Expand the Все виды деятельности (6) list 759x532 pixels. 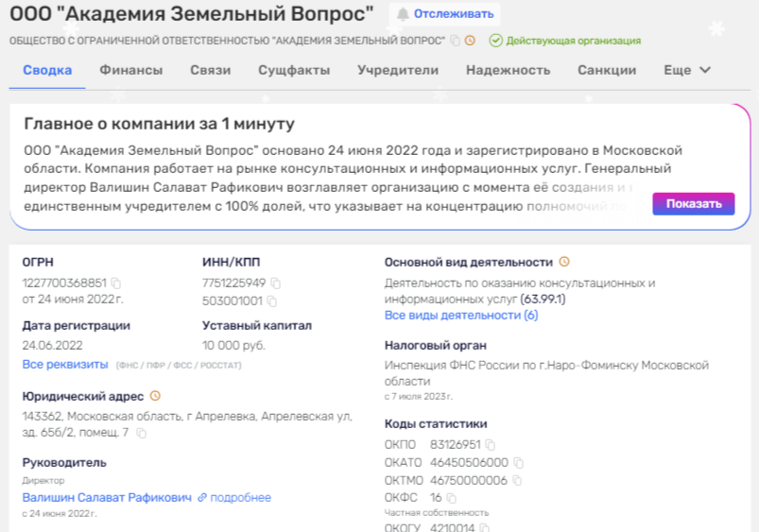click(461, 315)
